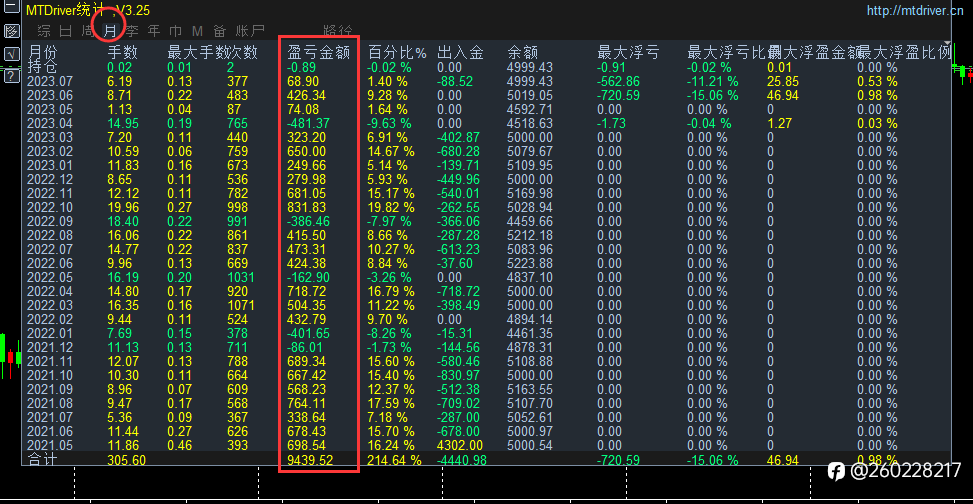Switch to the 周 weekly tab
The image size is (973, 504).
[x=88, y=30]
